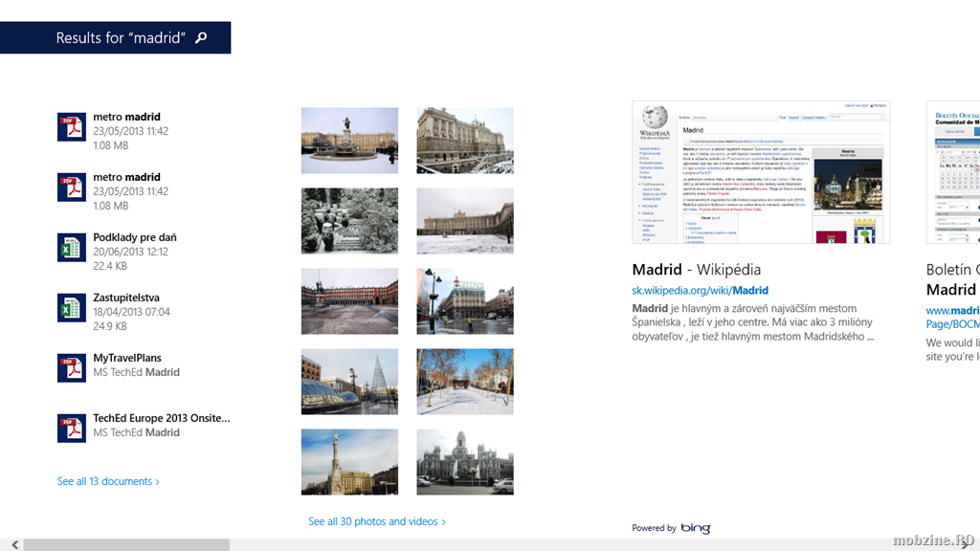This screenshot has height=551, width=980.
Task: Click See all 13 documents link
Action: coord(108,482)
